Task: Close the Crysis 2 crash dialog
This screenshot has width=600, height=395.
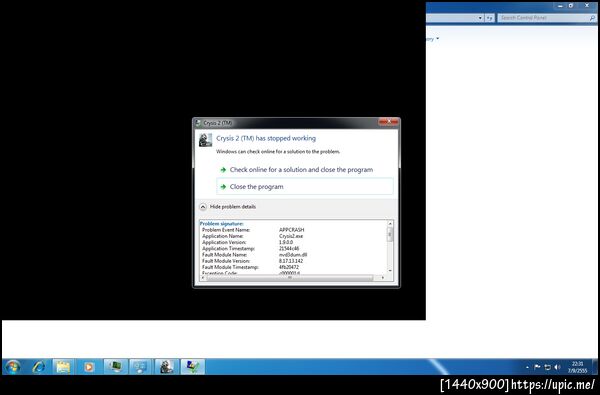Action: [x=388, y=122]
